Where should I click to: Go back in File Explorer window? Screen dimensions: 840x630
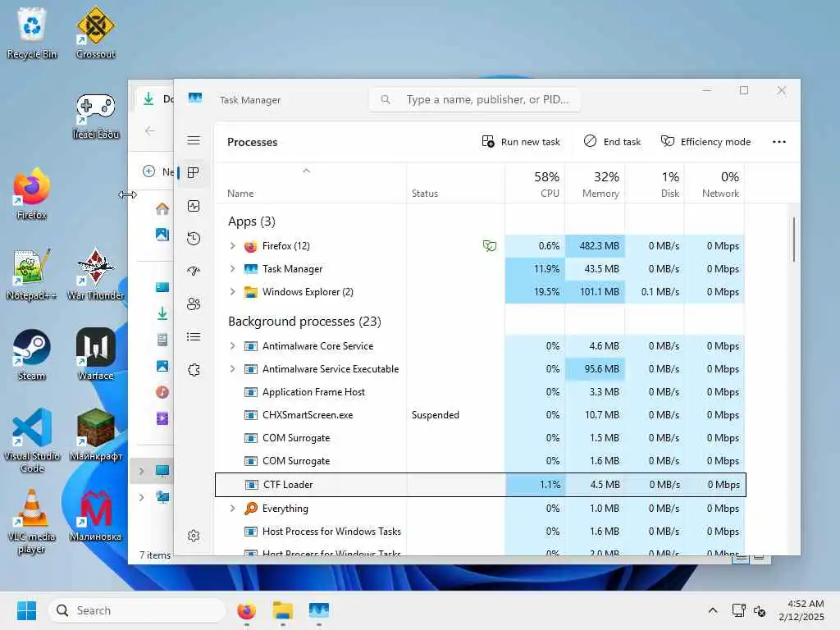click(150, 130)
